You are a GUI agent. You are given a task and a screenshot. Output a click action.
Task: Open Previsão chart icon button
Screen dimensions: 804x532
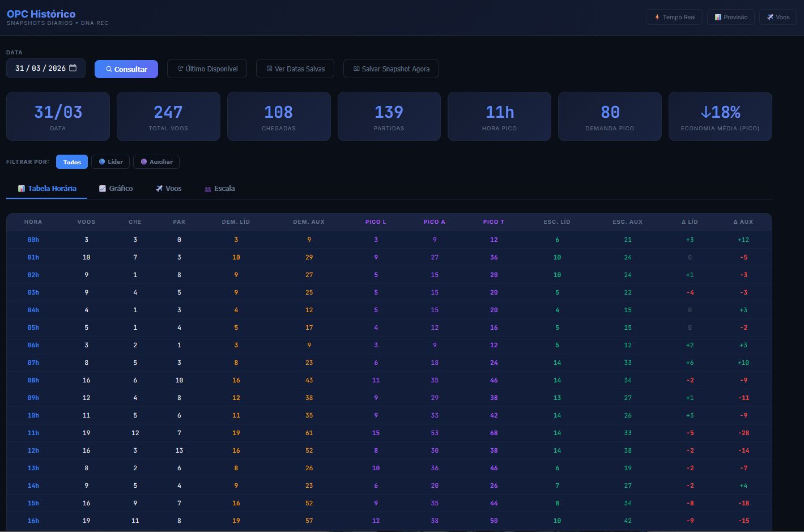(x=718, y=17)
